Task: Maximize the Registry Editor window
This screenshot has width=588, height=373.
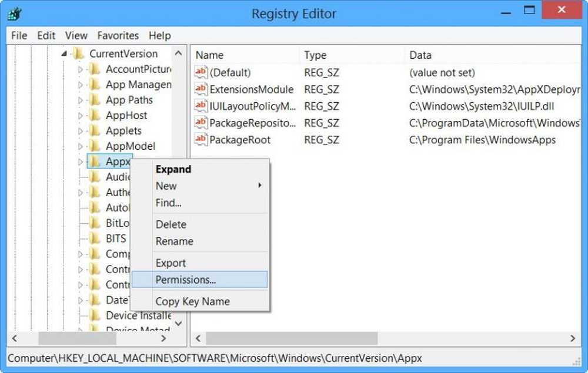Action: click(529, 10)
